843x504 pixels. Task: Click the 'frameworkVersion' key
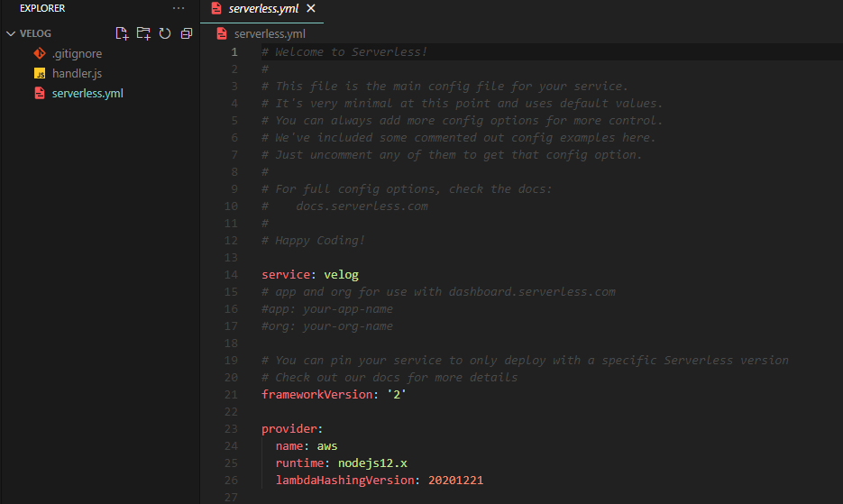click(317, 394)
